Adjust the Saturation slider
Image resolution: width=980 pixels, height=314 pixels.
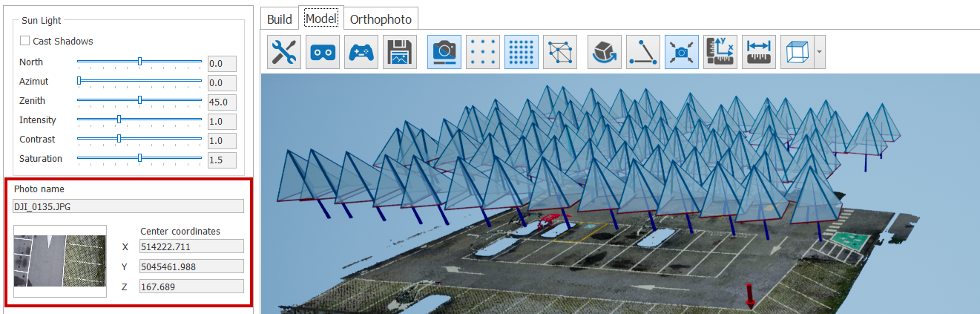139,158
